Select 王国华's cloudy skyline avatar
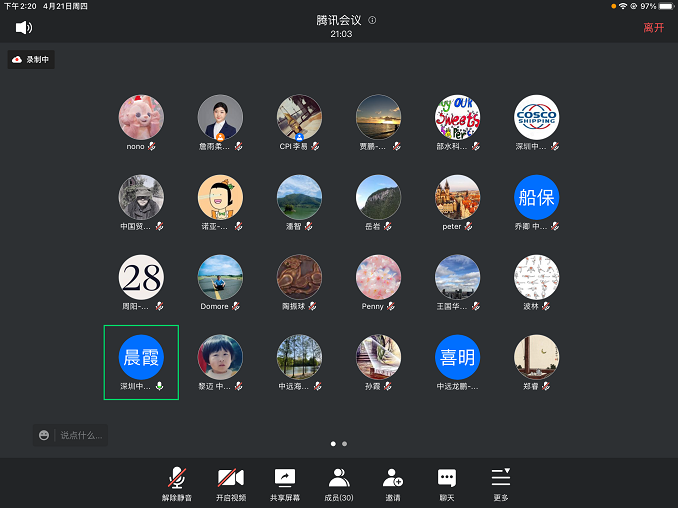The height and width of the screenshot is (508, 678). click(457, 277)
